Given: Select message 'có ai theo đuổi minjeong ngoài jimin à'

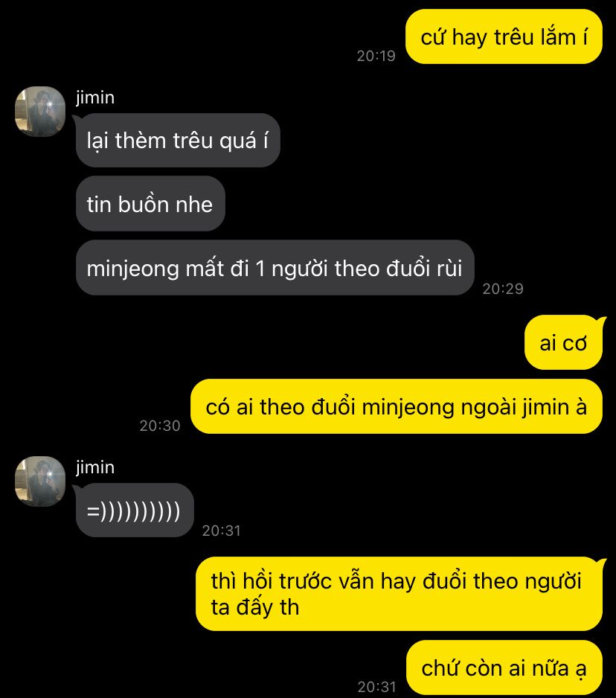Looking at the screenshot, I should click(397, 407).
